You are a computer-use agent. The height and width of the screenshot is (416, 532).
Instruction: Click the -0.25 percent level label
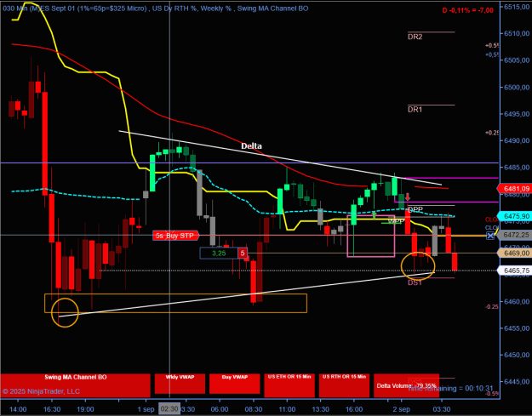point(492,306)
